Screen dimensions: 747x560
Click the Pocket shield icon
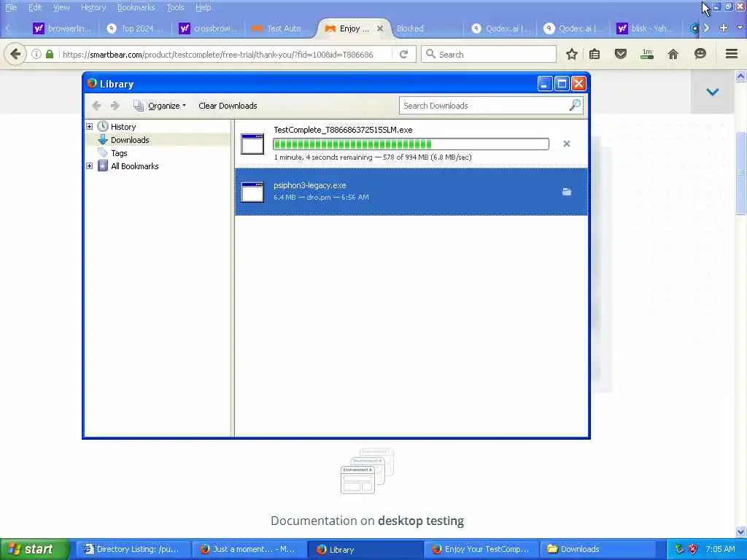pos(620,54)
